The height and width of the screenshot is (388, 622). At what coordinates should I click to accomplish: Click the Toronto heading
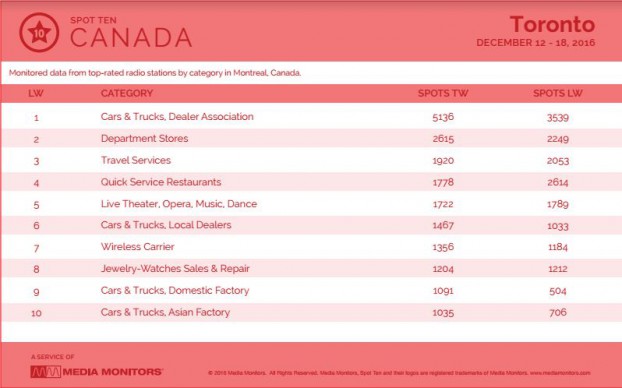click(552, 25)
